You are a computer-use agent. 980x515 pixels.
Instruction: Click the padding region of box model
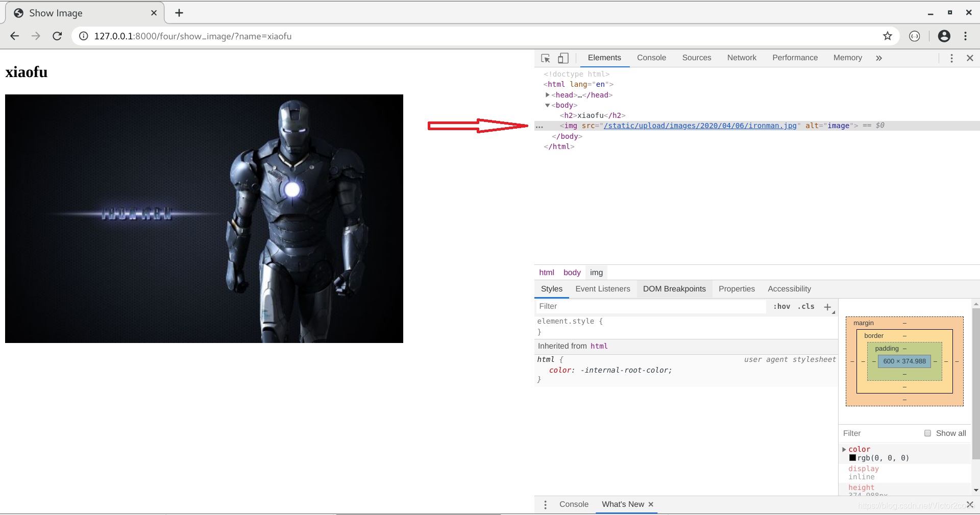click(887, 349)
